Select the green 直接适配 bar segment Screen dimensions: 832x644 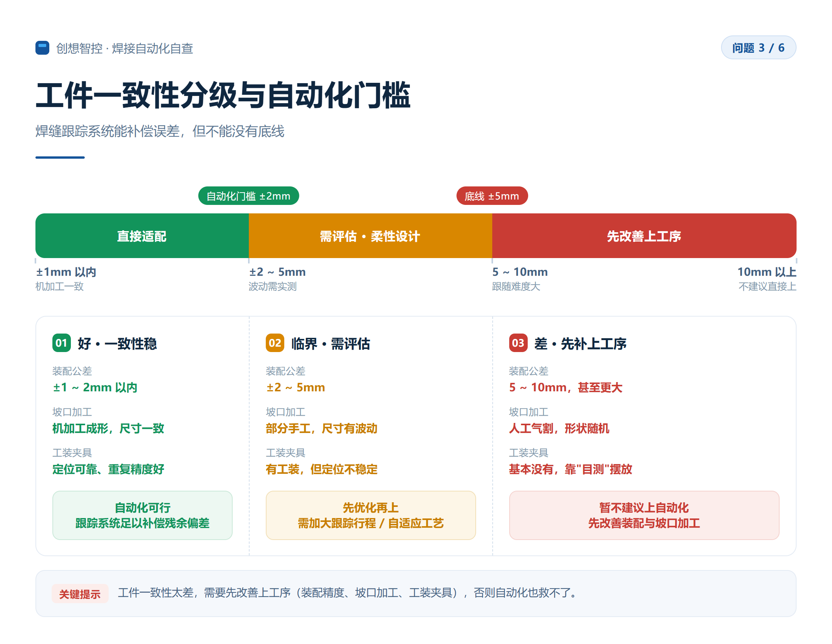click(142, 236)
